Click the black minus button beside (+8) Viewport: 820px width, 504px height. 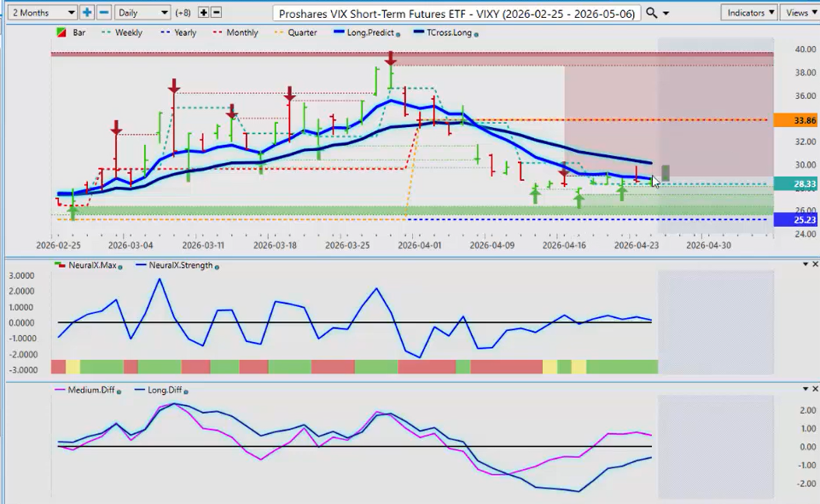click(216, 13)
